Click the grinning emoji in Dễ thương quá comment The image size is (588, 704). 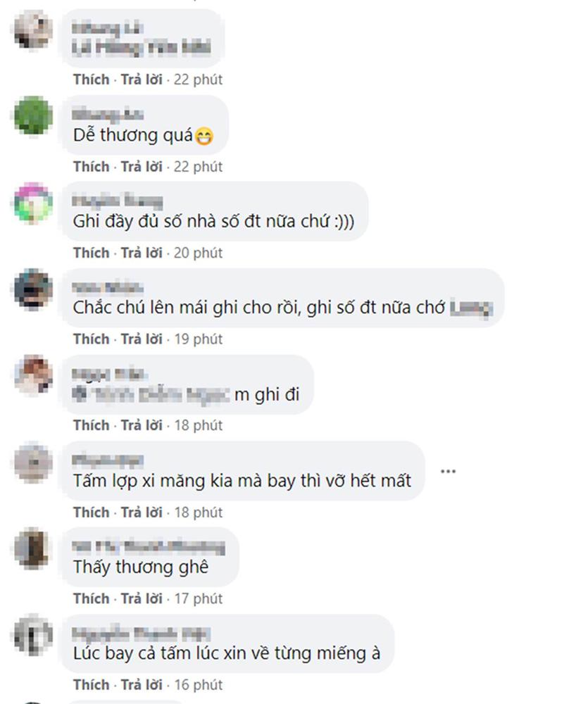tap(204, 136)
